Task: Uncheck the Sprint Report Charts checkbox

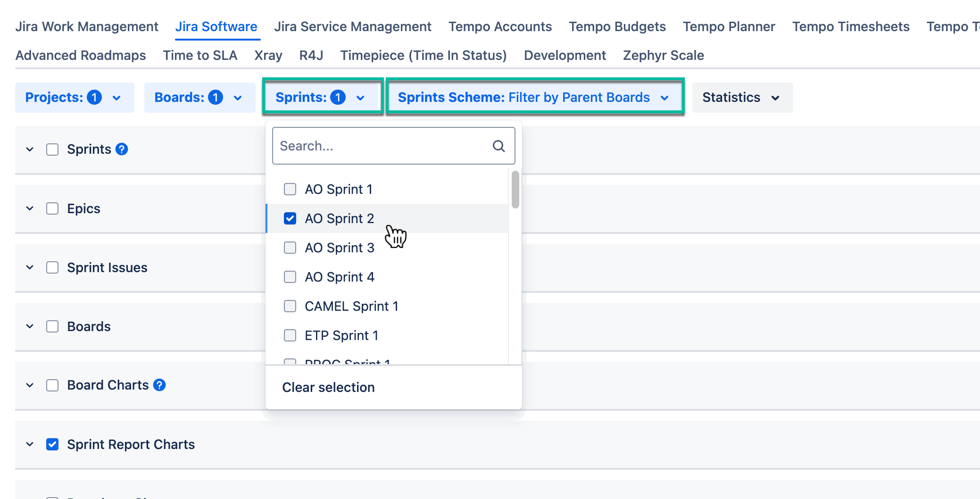Action: [52, 444]
